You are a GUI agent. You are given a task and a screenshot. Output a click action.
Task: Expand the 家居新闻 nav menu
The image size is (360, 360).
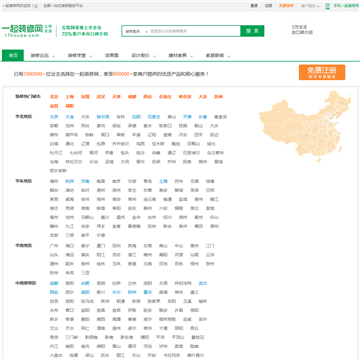pyautogui.click(x=218, y=56)
